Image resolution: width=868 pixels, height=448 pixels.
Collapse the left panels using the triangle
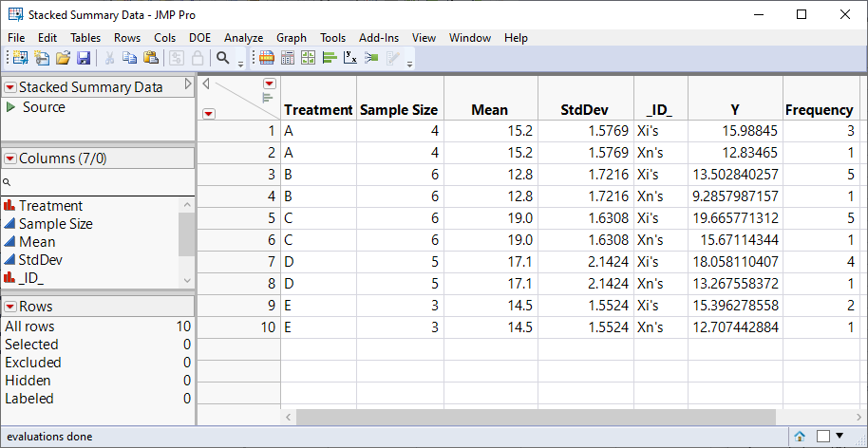(188, 84)
